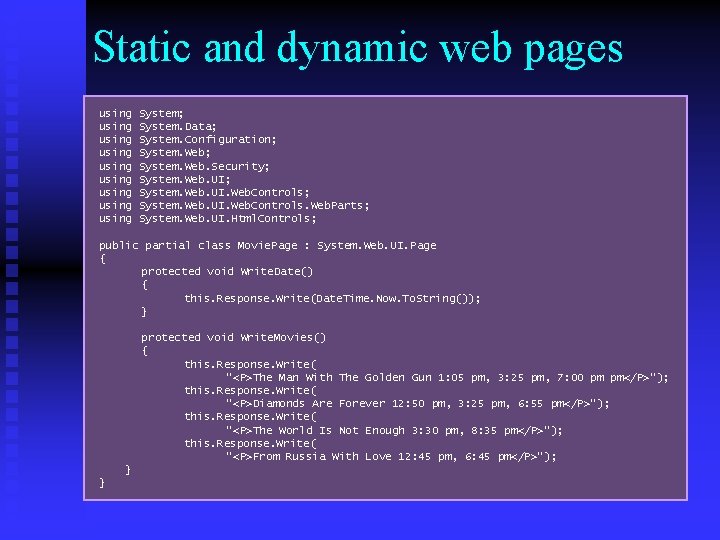The height and width of the screenshot is (540, 720).
Task: Click the line 'using System;'
Action: 141,113
